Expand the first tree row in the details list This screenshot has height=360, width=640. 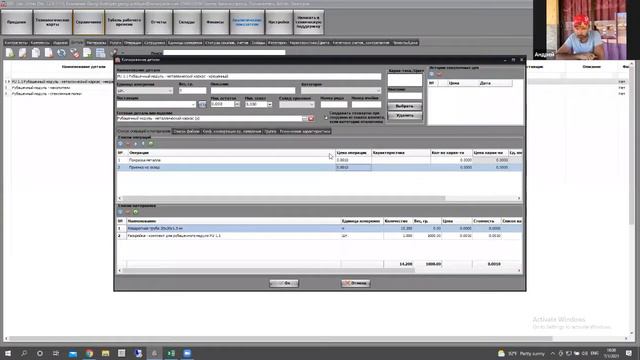[x=8, y=82]
